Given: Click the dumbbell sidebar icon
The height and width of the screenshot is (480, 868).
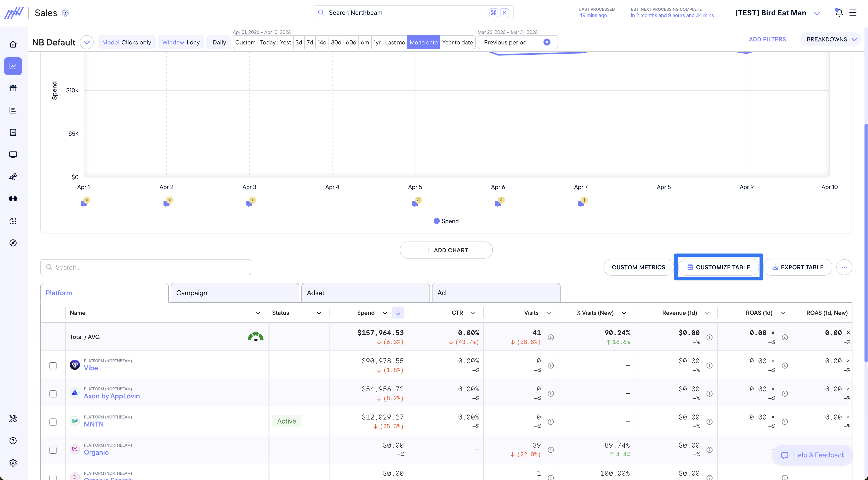Looking at the screenshot, I should 13,199.
